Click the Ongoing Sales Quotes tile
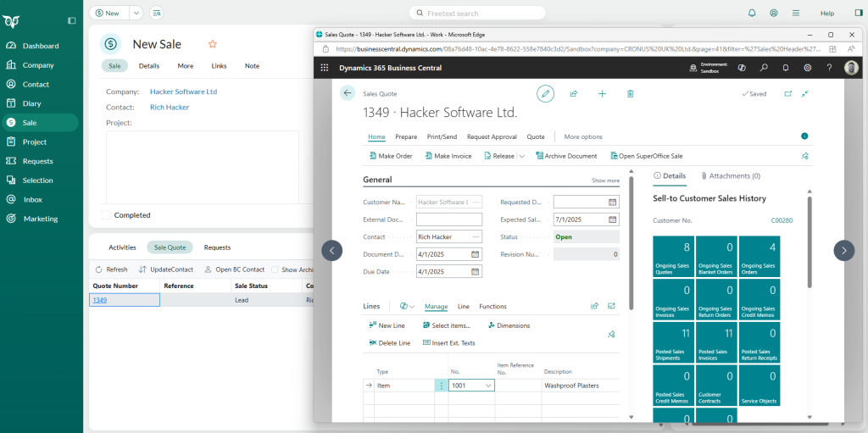 click(x=674, y=257)
